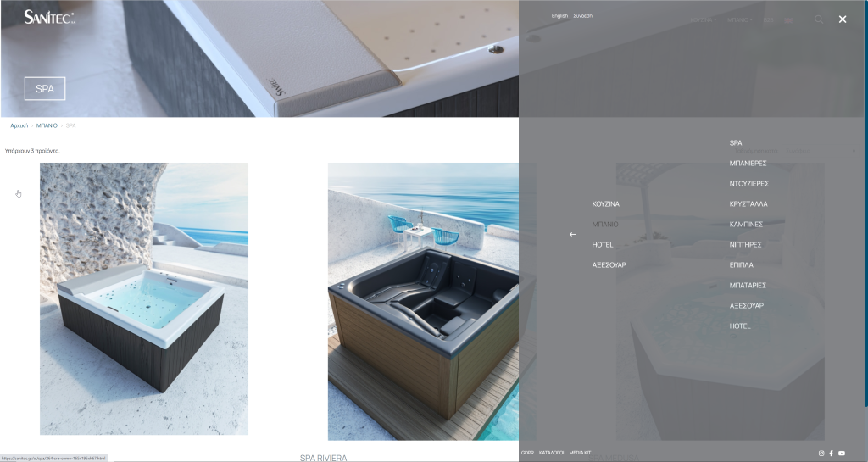The image size is (868, 462).
Task: Open the GDPR footer link
Action: (527, 453)
